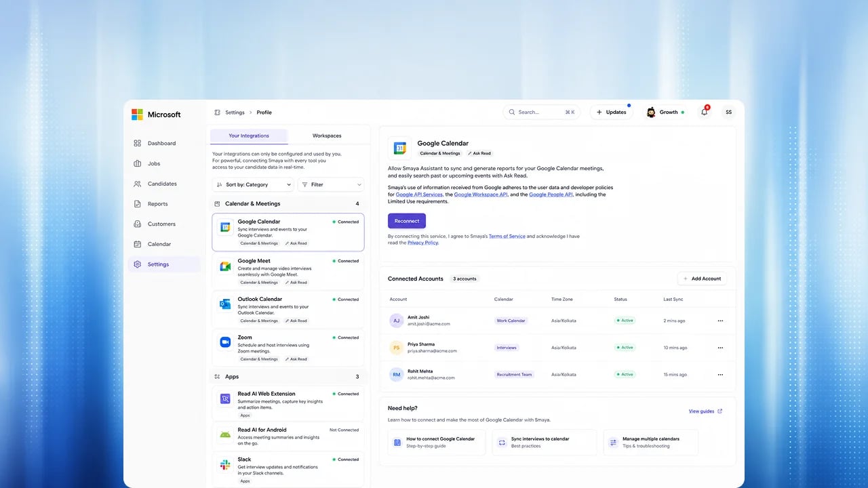Open the Sync interviews to calendar guide icon
This screenshot has height=488, width=868.
pos(502,443)
